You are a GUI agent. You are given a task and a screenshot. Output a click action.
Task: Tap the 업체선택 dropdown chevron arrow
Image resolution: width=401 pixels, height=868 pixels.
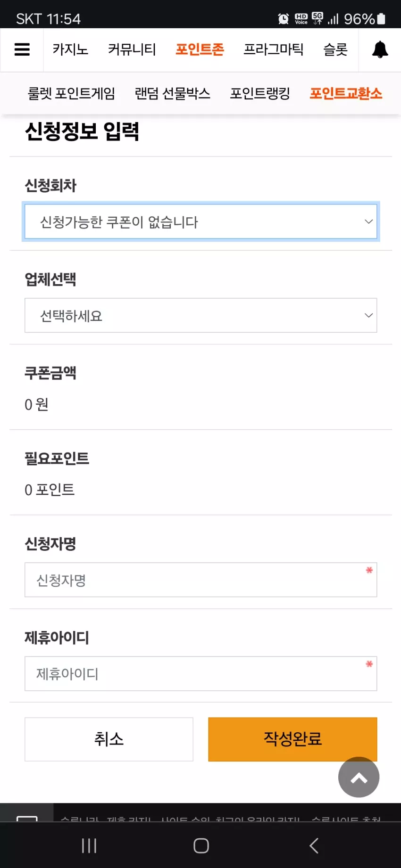(x=368, y=315)
